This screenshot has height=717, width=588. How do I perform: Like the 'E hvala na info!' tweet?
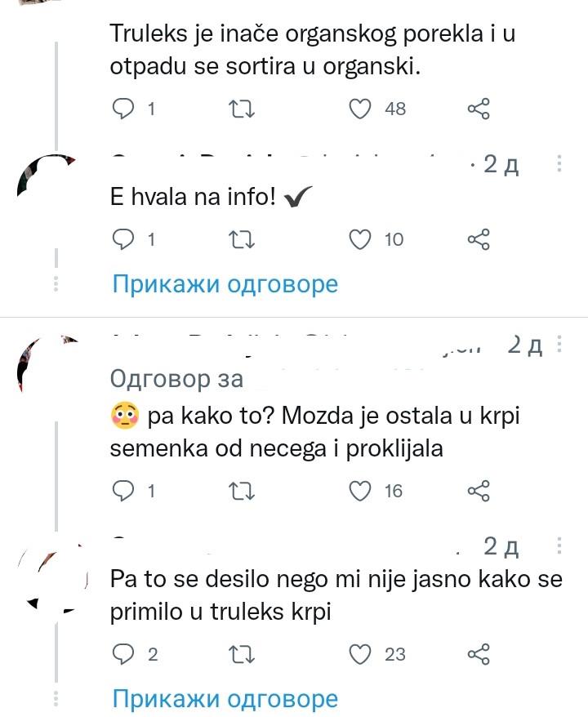coord(360,239)
